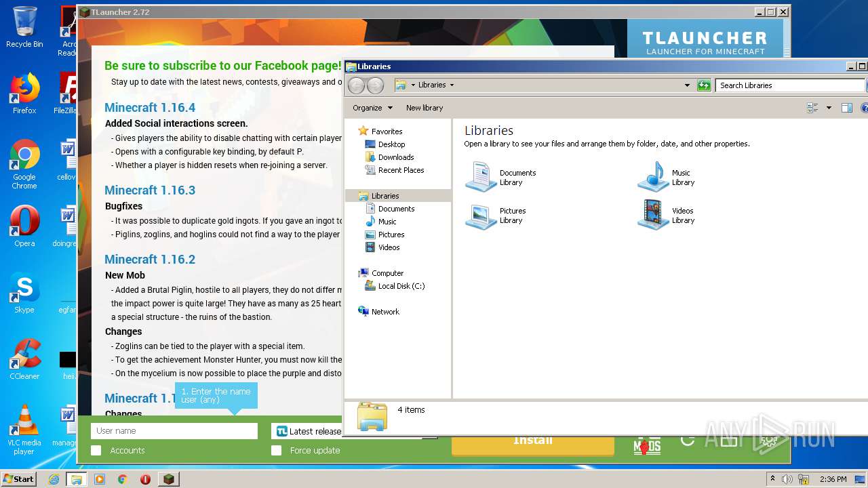868x488 pixels.
Task: Open the address bar history dropdown
Action: 687,85
